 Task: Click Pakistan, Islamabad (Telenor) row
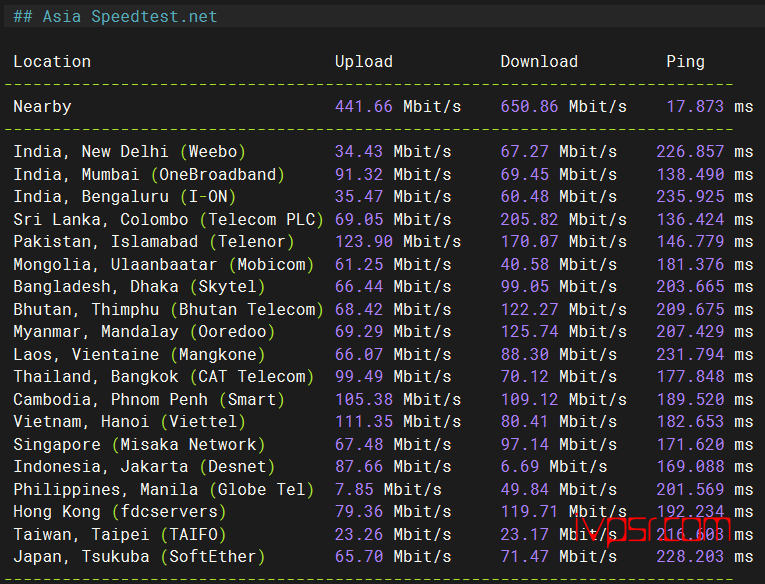pyautogui.click(x=383, y=242)
